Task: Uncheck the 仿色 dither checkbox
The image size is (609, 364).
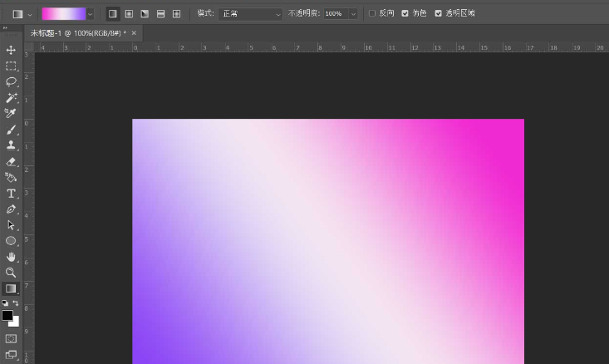Action: point(405,13)
